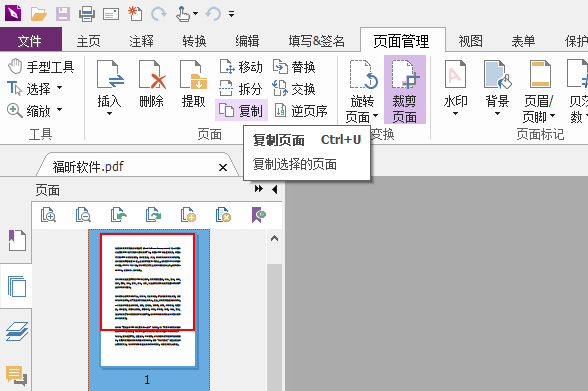Click the 裁剪页面 crop pages button
Viewport: 588px width, 391px height.
tap(405, 90)
